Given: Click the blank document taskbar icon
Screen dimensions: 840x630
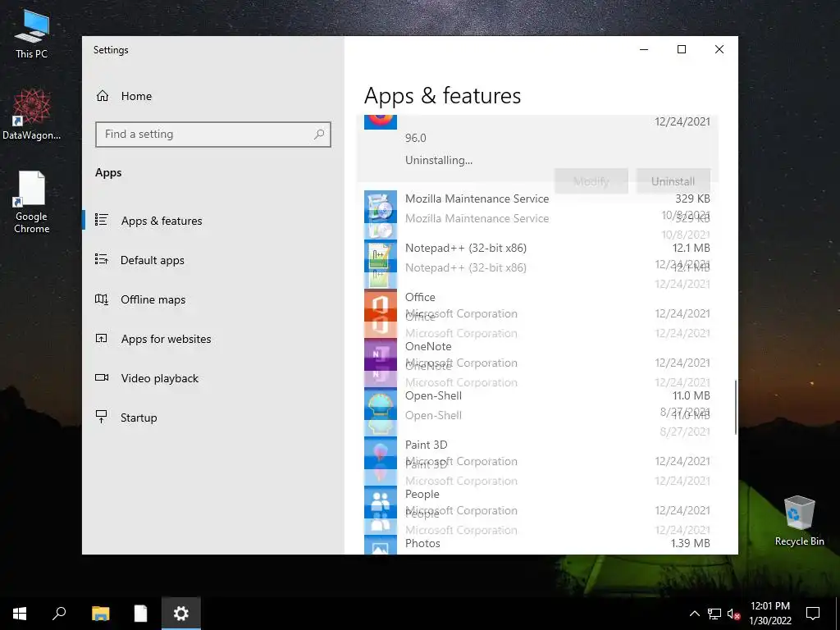Looking at the screenshot, I should coord(140,614).
